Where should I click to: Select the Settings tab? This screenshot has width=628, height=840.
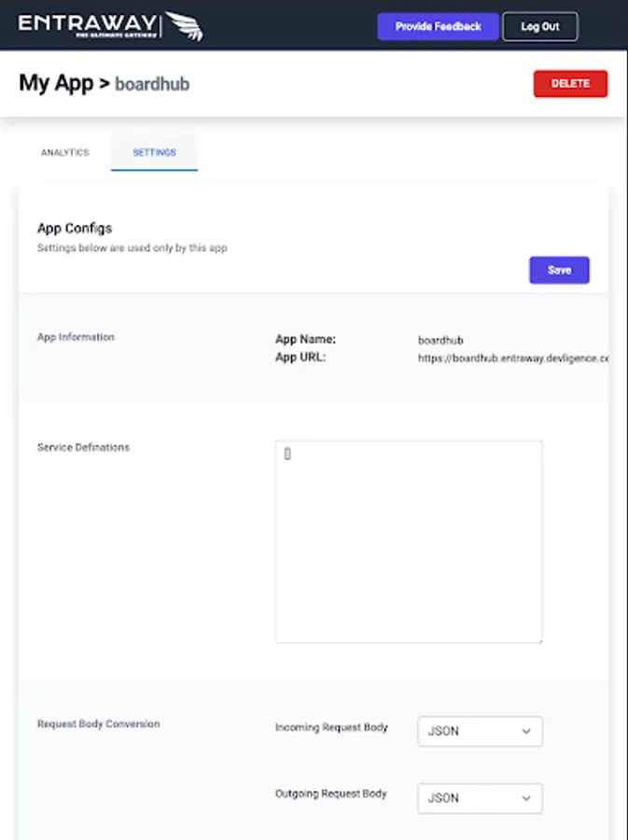point(154,152)
